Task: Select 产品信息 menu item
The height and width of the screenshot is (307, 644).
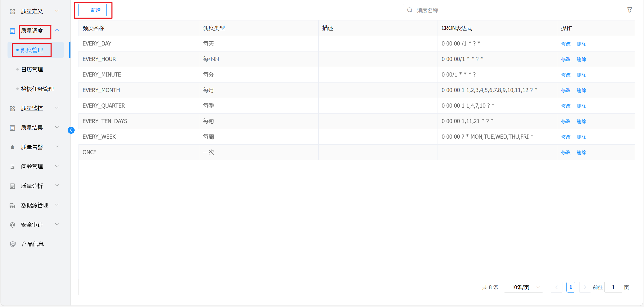Action: click(x=32, y=244)
